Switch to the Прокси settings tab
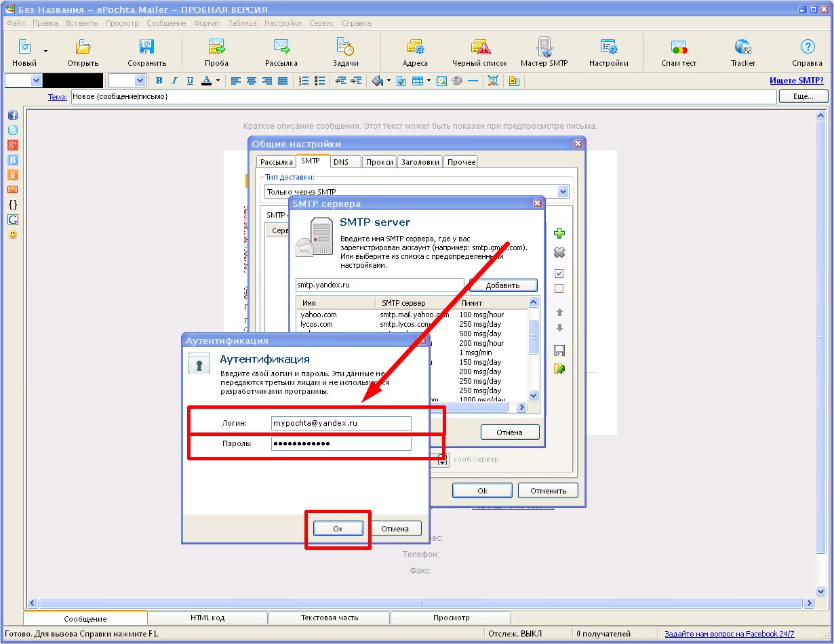Image resolution: width=834 pixels, height=644 pixels. coord(379,162)
